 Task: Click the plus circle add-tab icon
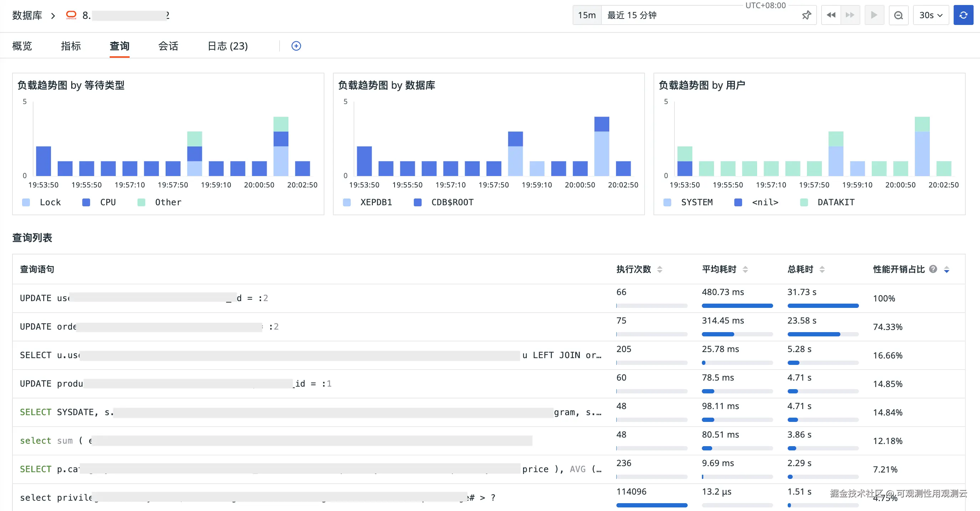pos(296,46)
